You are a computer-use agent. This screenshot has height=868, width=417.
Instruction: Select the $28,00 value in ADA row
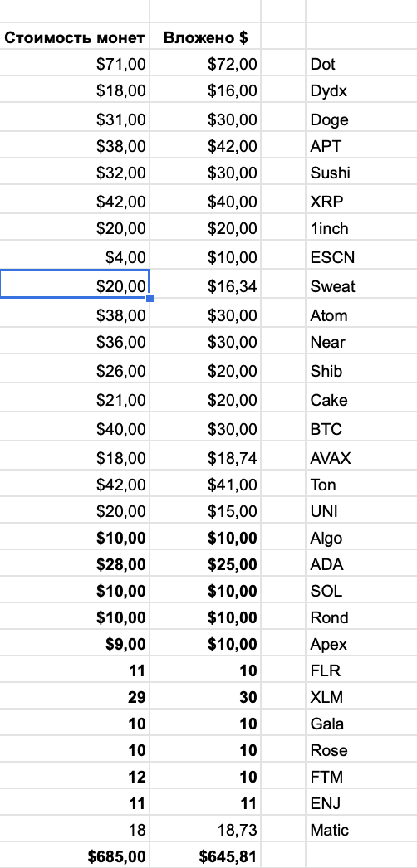point(74,564)
